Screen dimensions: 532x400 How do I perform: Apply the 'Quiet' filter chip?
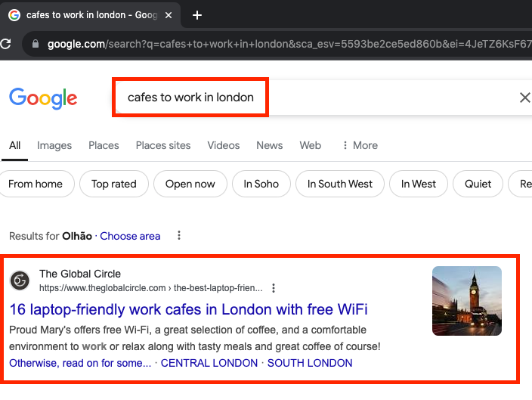(478, 184)
